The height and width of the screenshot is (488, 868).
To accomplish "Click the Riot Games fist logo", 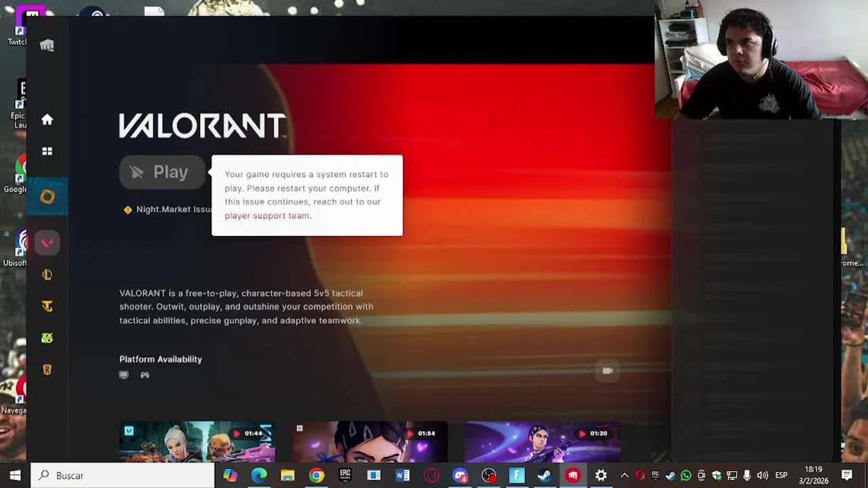I will click(x=47, y=45).
